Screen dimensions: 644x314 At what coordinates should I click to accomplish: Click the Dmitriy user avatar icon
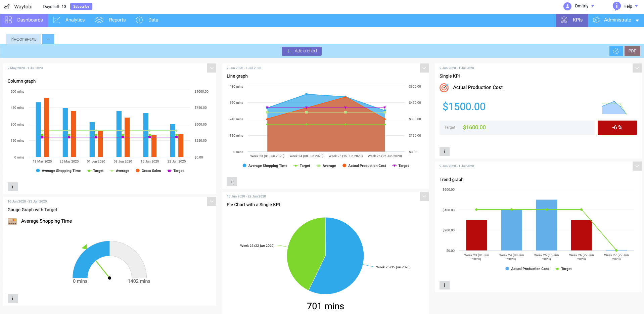click(x=567, y=6)
